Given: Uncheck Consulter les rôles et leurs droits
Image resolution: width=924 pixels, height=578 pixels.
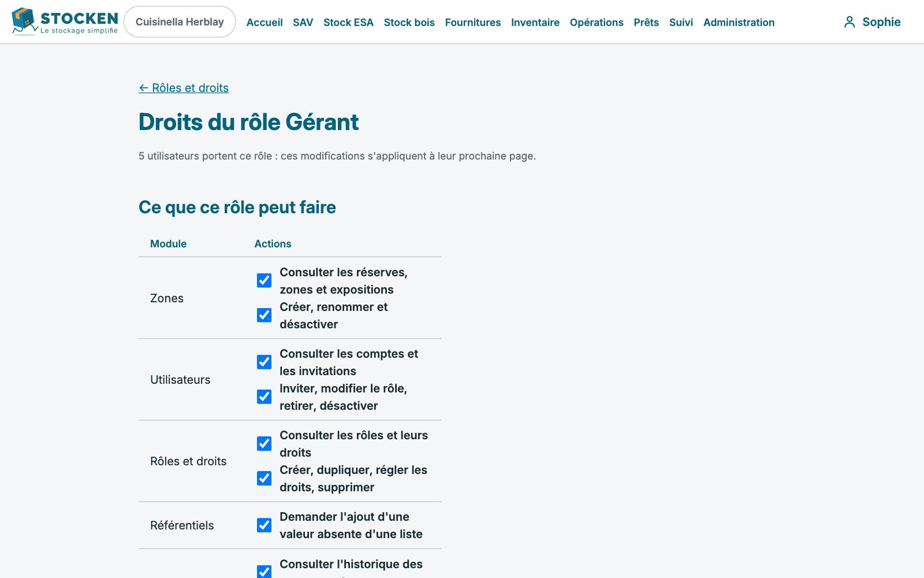Looking at the screenshot, I should tap(264, 443).
